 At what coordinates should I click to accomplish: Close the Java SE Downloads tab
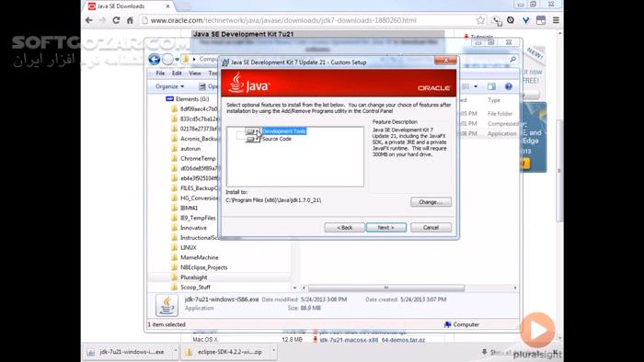167,6
